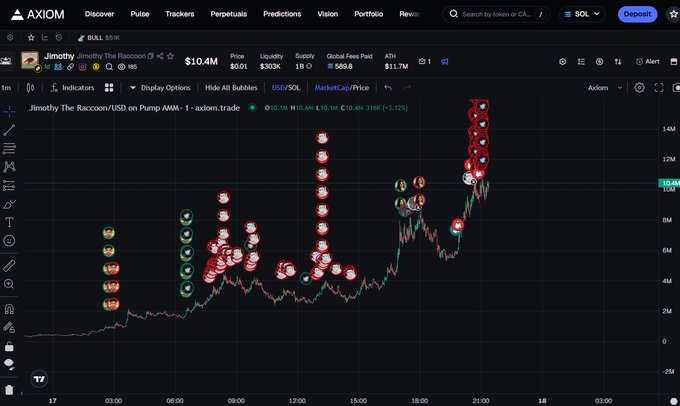680x406 pixels.
Task: Toggle the USD/SOL currency switch
Action: pyautogui.click(x=286, y=88)
